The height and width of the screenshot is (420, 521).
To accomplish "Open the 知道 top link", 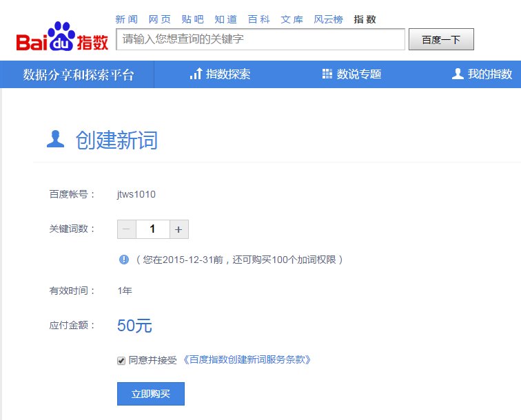I will pyautogui.click(x=226, y=19).
